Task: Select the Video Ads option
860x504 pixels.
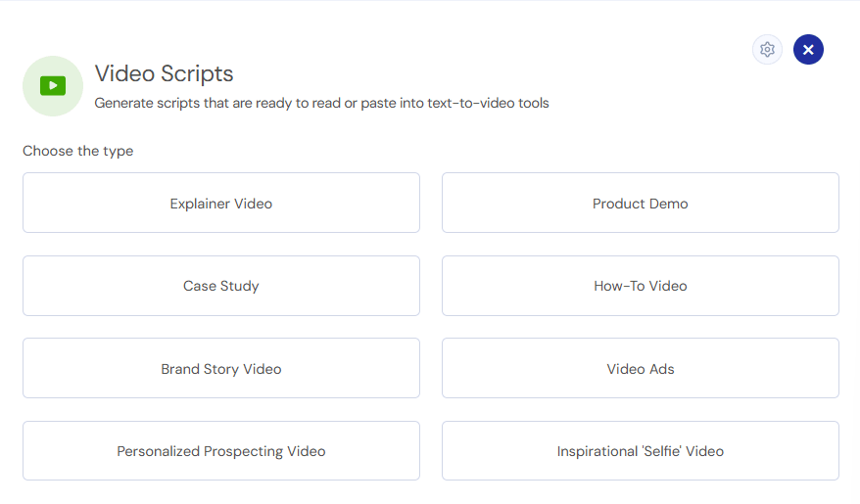Action: coord(640,368)
